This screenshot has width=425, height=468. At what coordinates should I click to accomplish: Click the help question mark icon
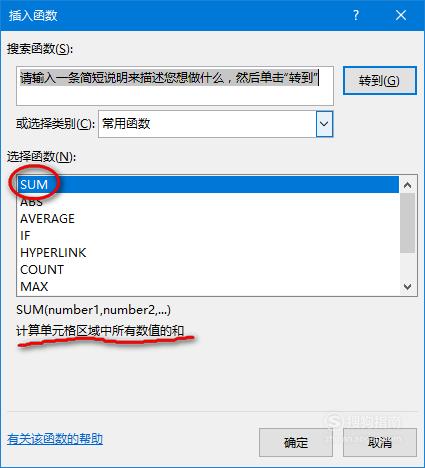(356, 15)
